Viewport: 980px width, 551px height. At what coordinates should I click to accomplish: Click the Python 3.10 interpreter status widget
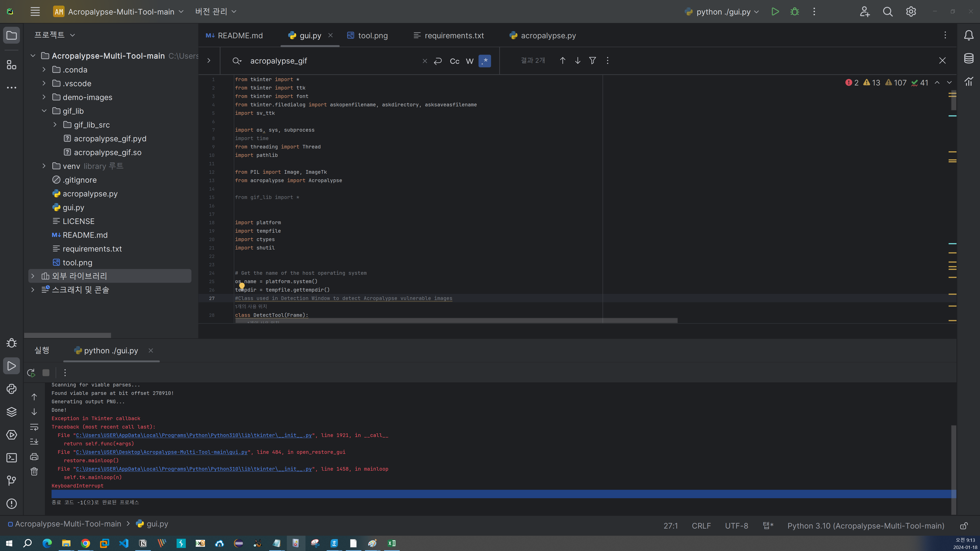pos(865,525)
